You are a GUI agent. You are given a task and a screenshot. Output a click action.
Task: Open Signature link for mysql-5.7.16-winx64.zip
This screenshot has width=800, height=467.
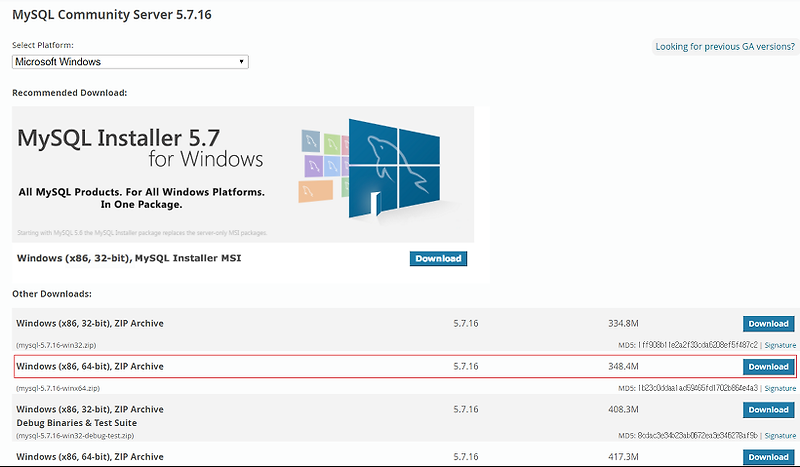[780, 388]
